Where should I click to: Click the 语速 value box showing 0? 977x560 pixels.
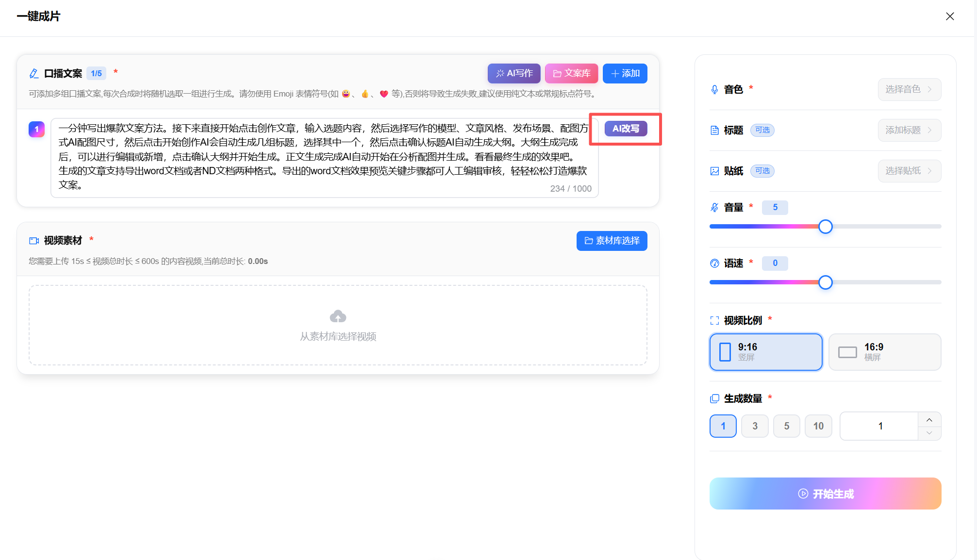coord(775,264)
